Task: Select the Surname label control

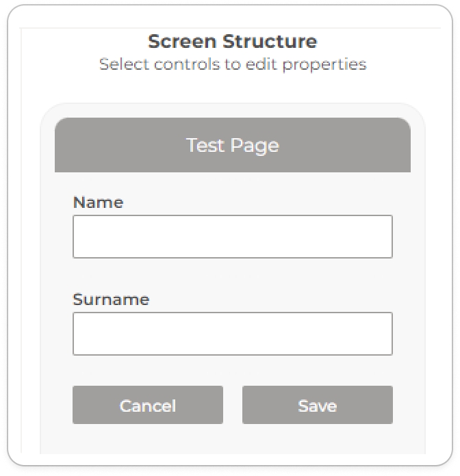Action: point(111,300)
